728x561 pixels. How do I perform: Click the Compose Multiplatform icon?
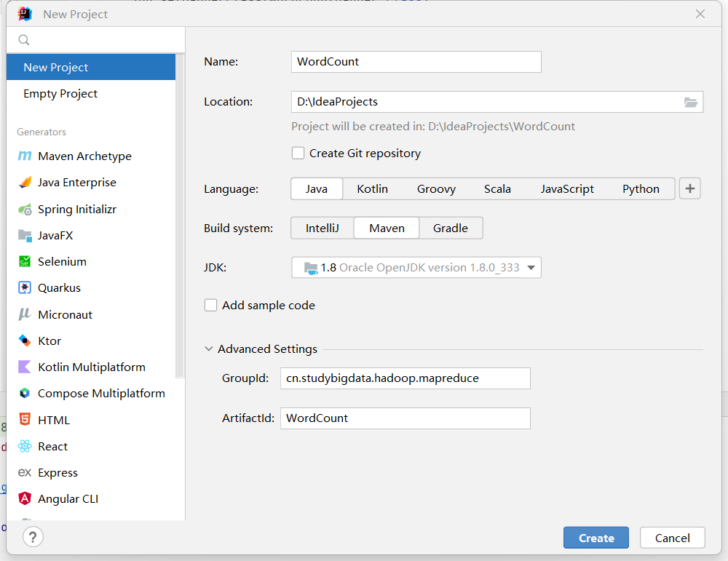(x=25, y=394)
